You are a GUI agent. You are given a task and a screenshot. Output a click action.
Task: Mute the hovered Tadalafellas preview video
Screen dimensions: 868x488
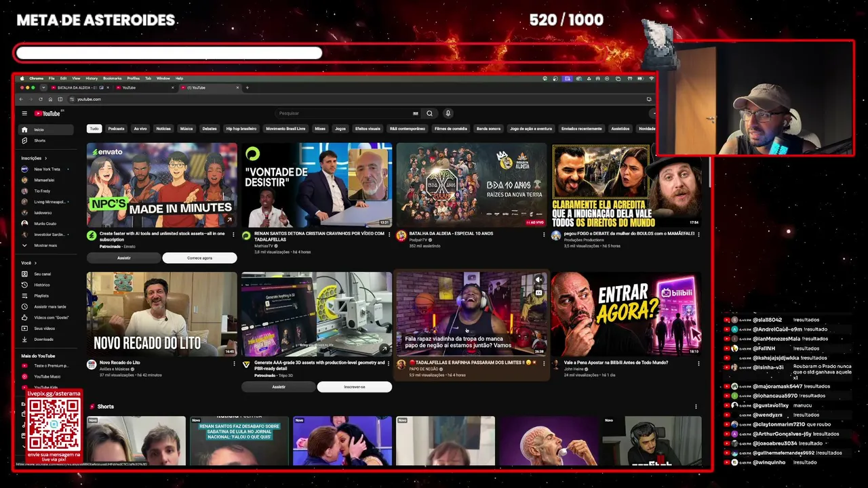pyautogui.click(x=539, y=279)
